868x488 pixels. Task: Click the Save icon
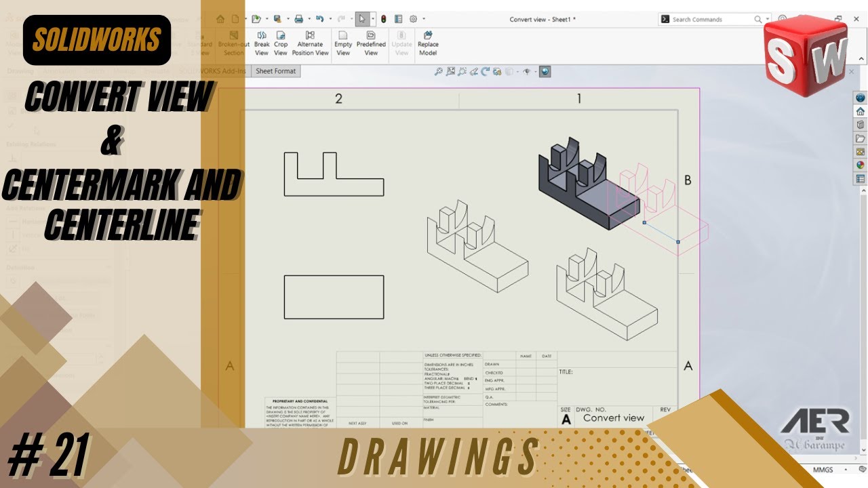pos(277,19)
